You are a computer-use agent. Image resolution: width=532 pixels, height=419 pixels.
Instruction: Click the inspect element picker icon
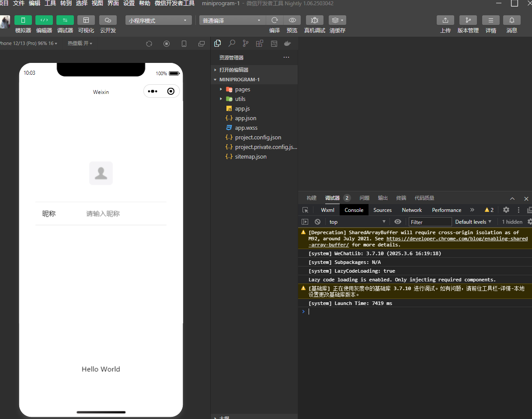pos(305,210)
